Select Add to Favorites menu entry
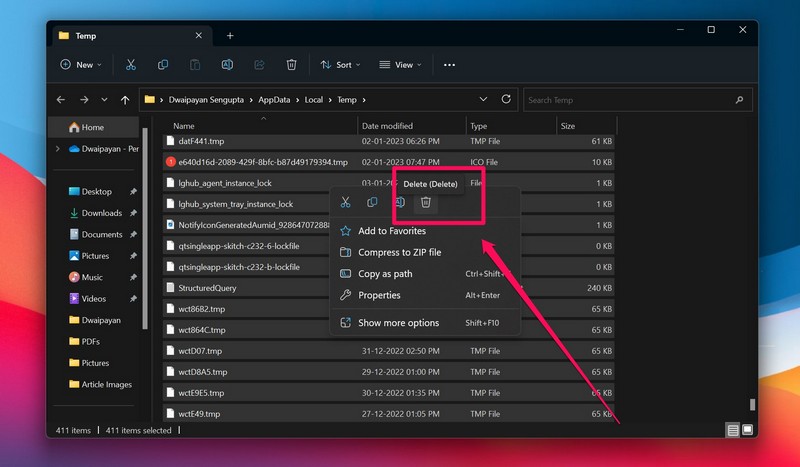The width and height of the screenshot is (800, 467). (391, 231)
